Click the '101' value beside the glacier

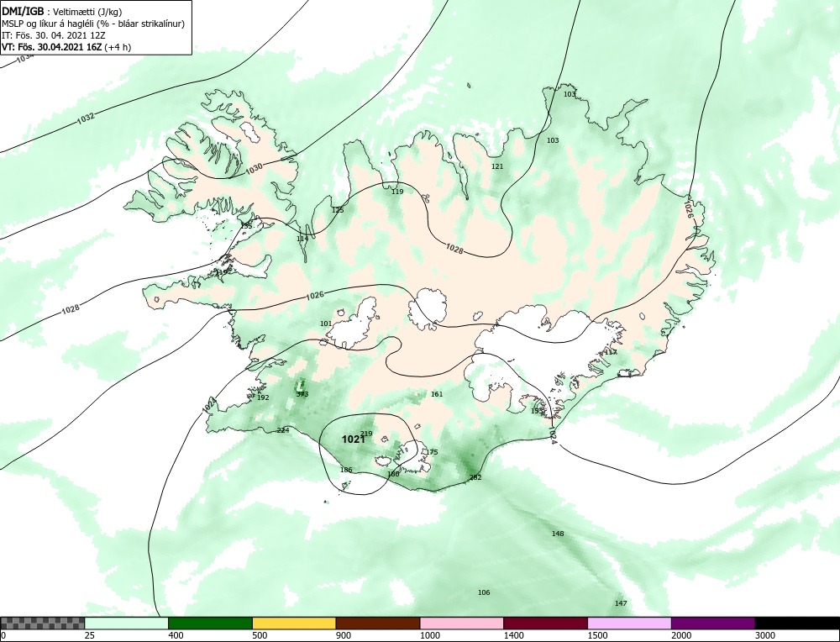326,324
